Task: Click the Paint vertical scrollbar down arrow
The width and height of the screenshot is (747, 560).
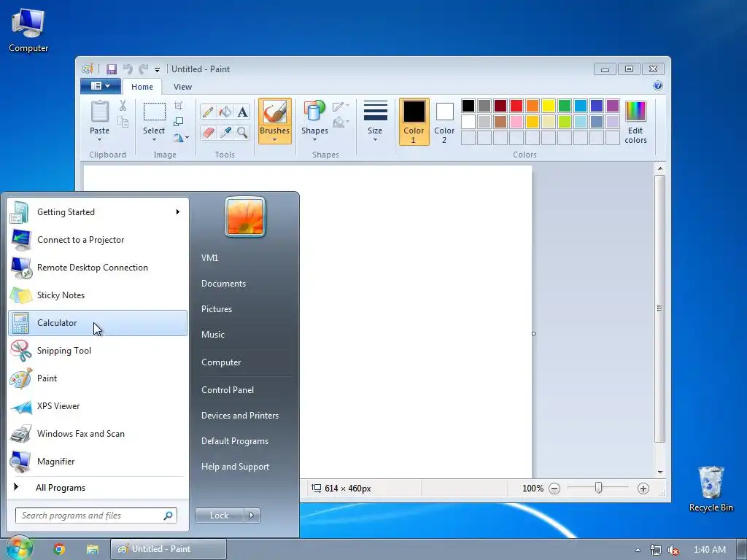Action: tap(659, 472)
